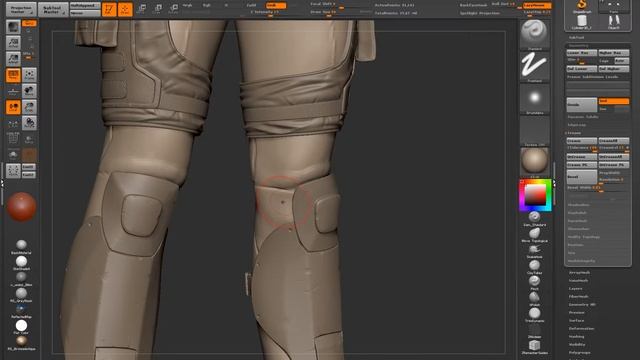Viewport: 640px width, 360px height.
Task: Open the brush alpha selector
Action: click(x=534, y=98)
